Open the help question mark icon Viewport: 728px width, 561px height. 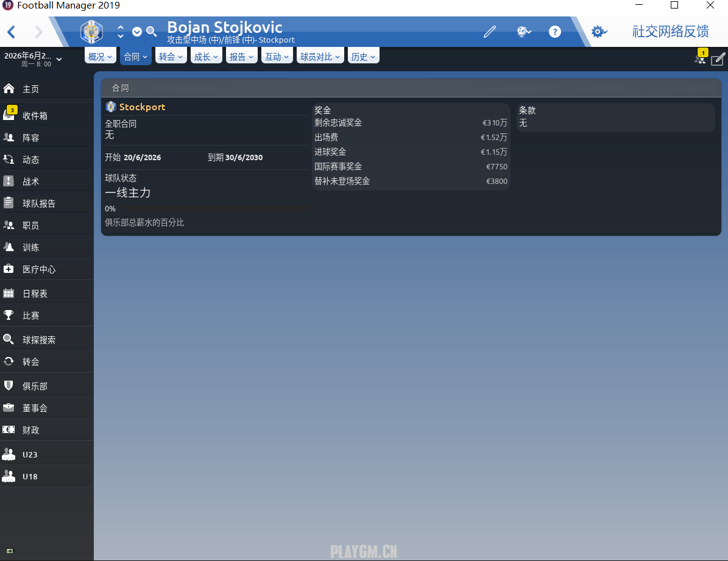pos(555,32)
